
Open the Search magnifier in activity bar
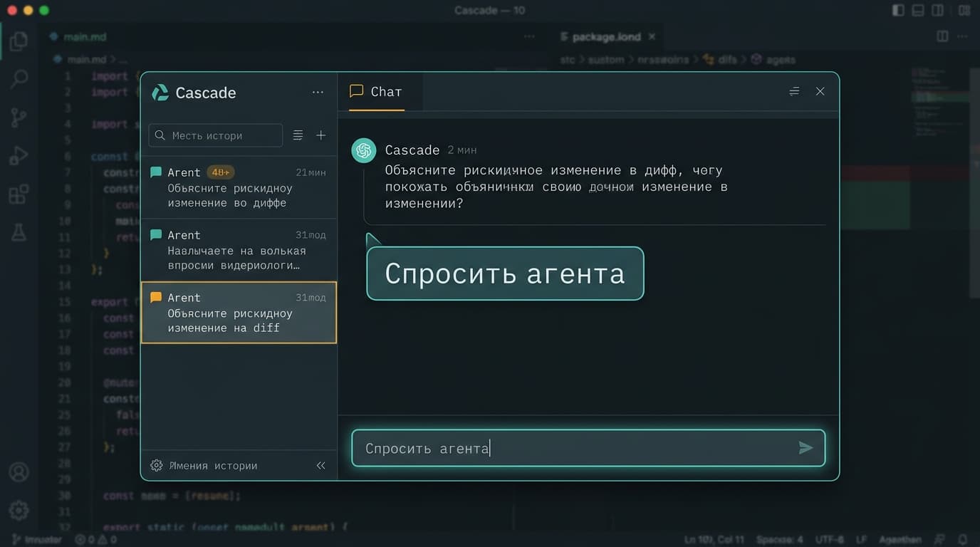(x=19, y=79)
